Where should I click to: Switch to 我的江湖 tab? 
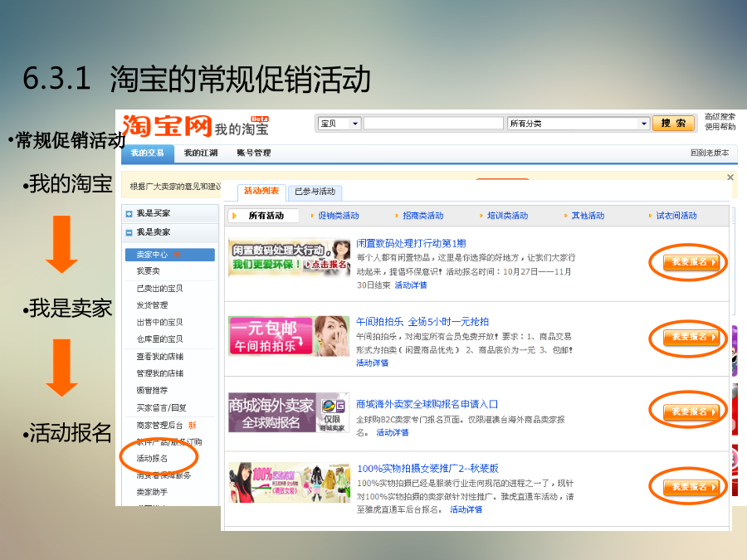[201, 153]
